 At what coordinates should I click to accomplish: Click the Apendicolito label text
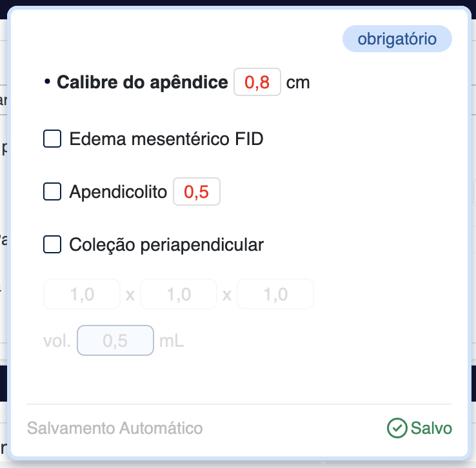(118, 191)
